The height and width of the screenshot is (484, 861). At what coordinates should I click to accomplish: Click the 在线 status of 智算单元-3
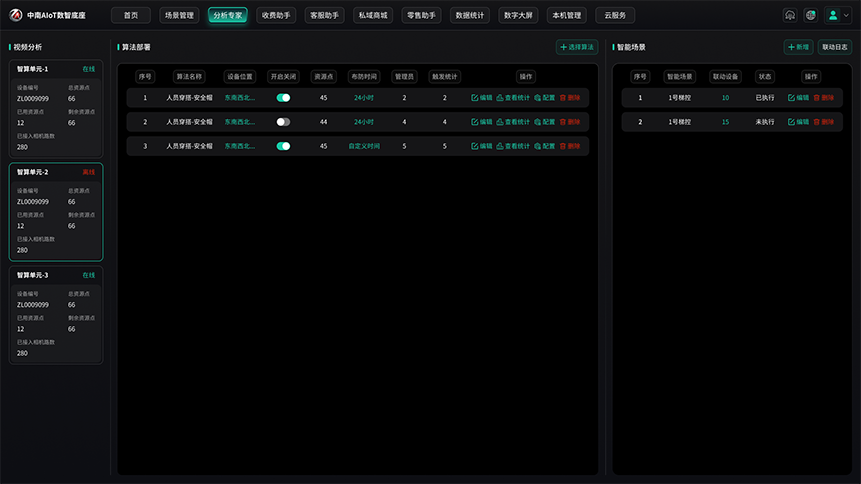pyautogui.click(x=88, y=275)
